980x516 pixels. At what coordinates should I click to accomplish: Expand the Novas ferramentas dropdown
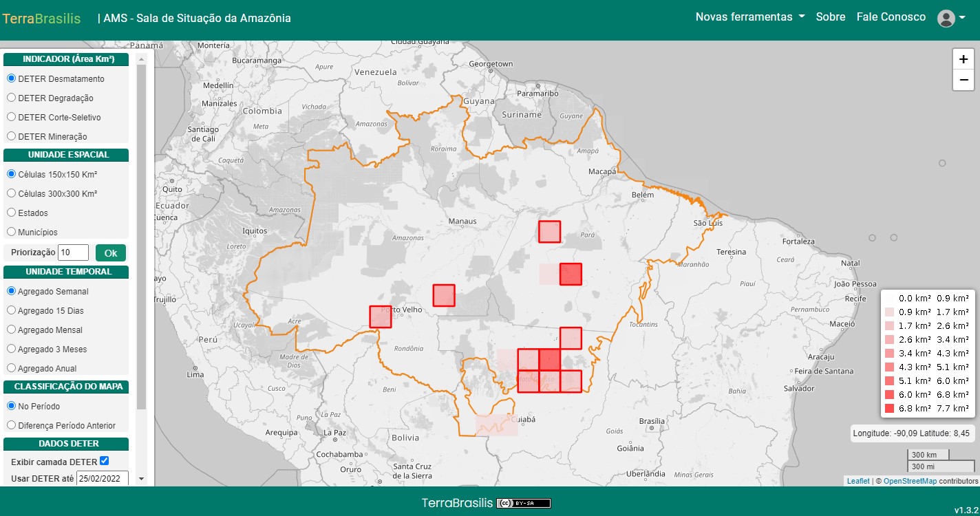pyautogui.click(x=750, y=17)
